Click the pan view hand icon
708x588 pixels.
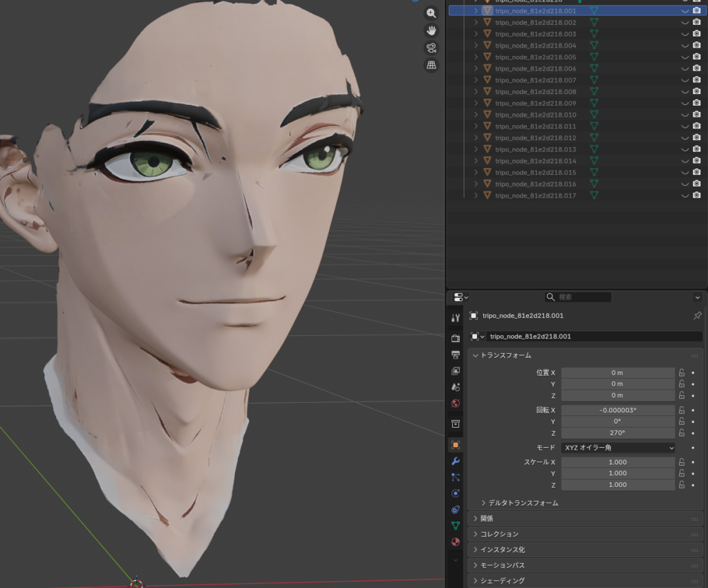[431, 30]
